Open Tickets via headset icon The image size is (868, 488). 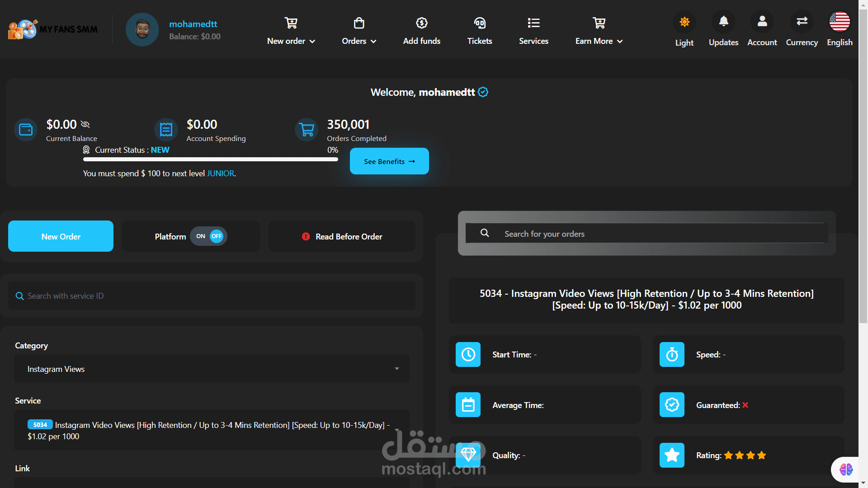[x=479, y=23]
